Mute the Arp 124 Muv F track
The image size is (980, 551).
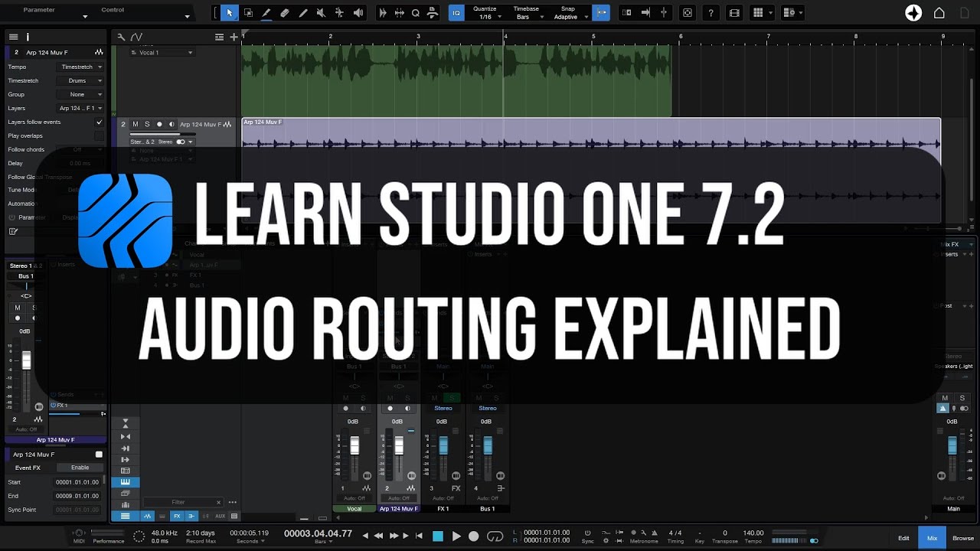(136, 124)
